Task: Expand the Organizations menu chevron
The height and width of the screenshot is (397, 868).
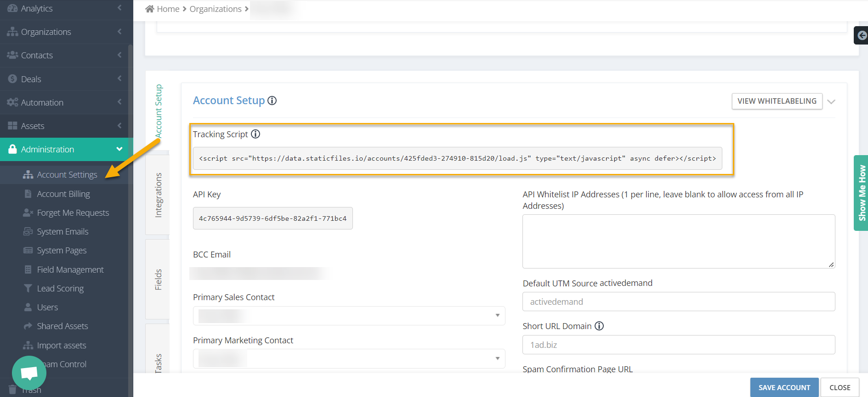Action: [x=119, y=31]
